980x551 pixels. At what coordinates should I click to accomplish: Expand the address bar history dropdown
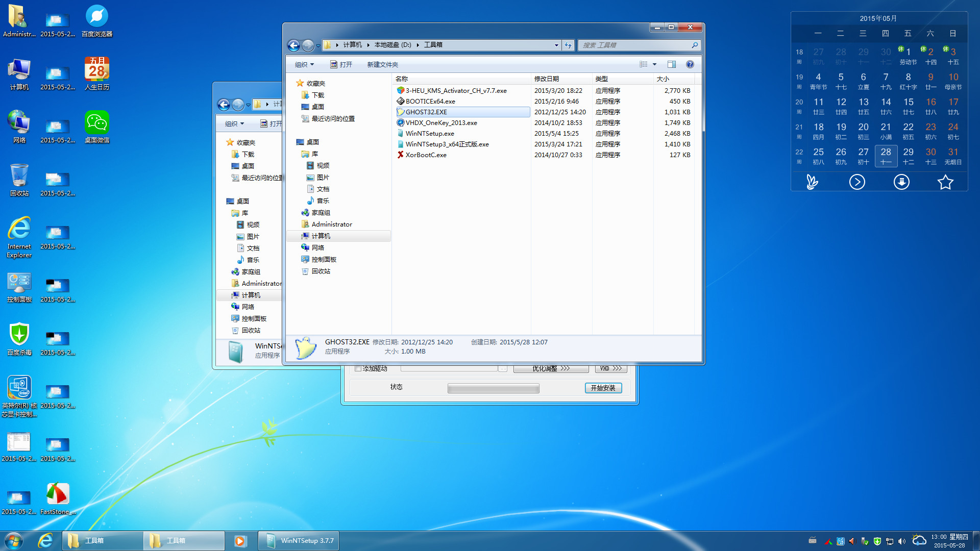[556, 45]
